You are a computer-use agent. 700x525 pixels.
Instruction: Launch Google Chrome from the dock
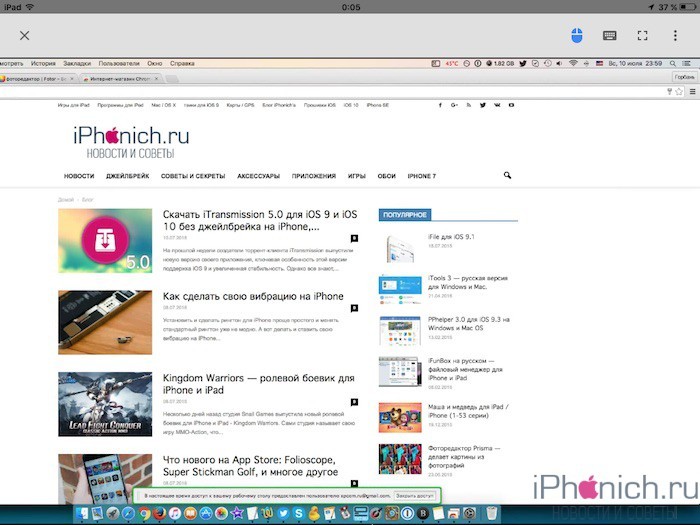pyautogui.click(x=144, y=514)
